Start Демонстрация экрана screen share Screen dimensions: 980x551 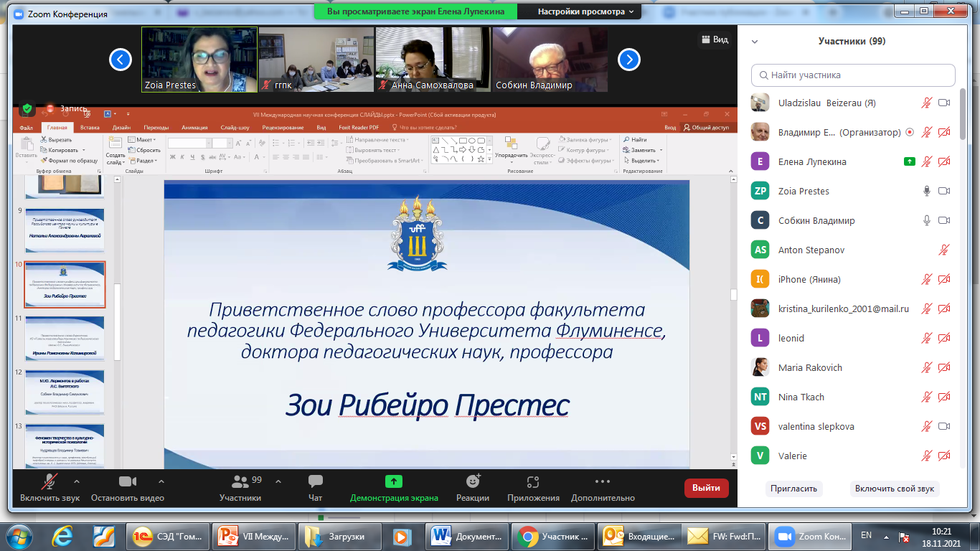pos(394,488)
